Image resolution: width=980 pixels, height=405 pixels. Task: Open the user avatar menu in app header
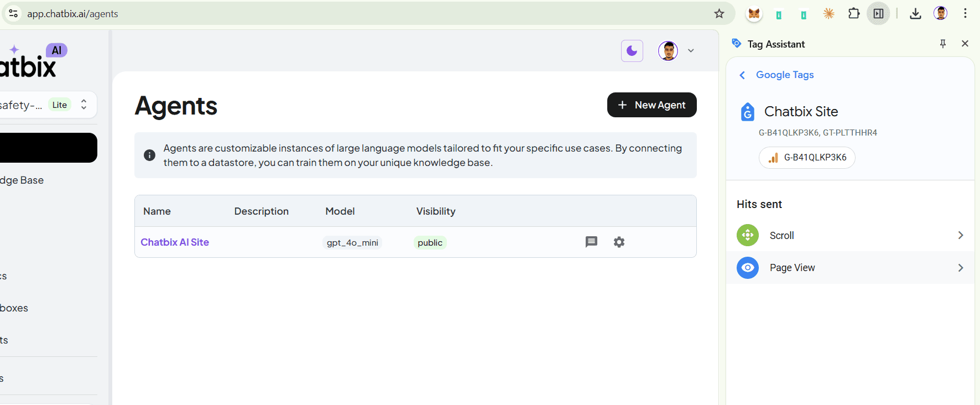(668, 51)
